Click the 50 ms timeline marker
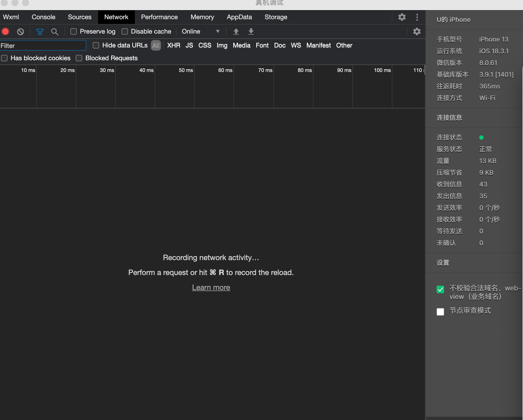The width and height of the screenshot is (523, 420). click(186, 70)
